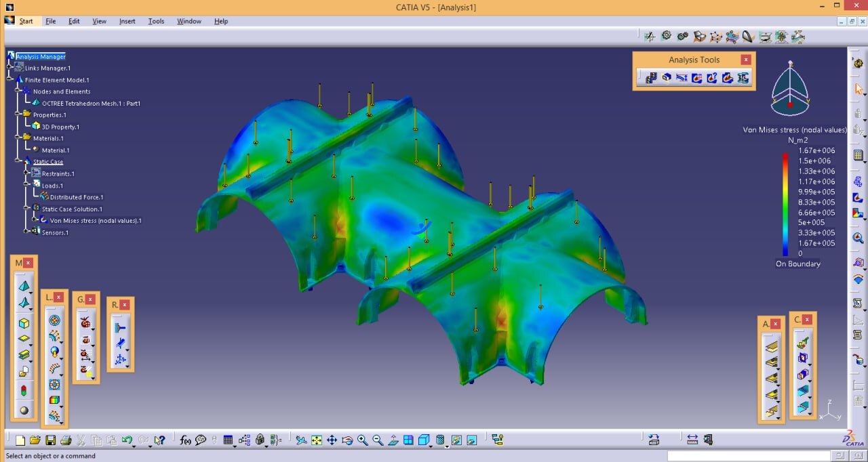Open the Tools menu
The width and height of the screenshot is (868, 462).
(156, 21)
